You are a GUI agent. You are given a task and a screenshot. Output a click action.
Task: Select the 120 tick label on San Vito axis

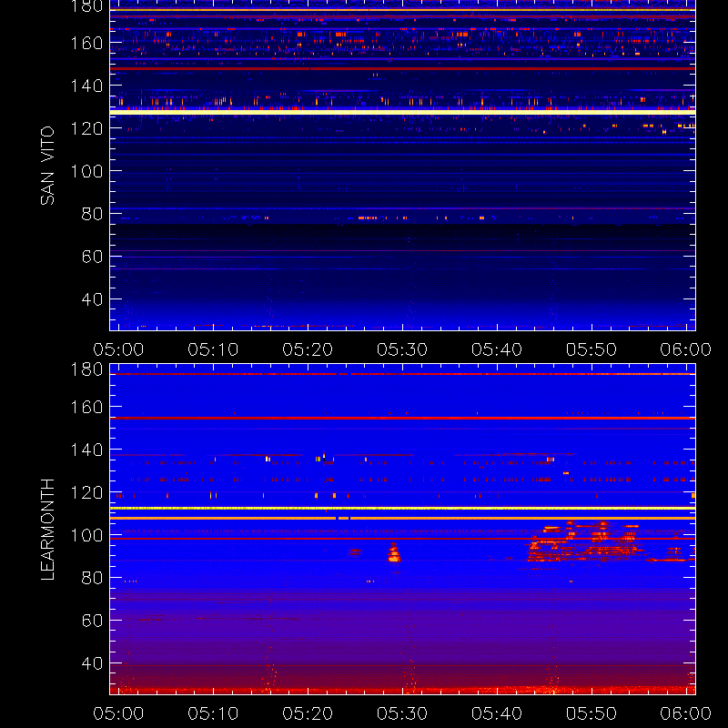86,128
